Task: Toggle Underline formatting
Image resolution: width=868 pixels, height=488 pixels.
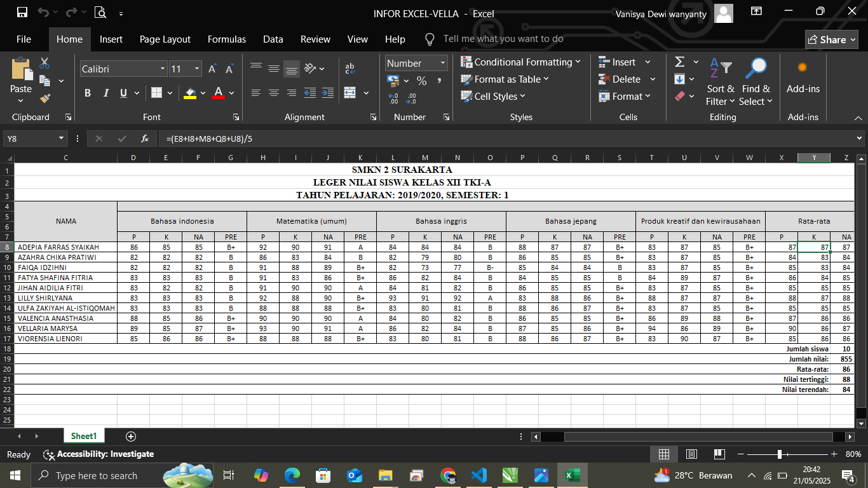Action: click(123, 93)
